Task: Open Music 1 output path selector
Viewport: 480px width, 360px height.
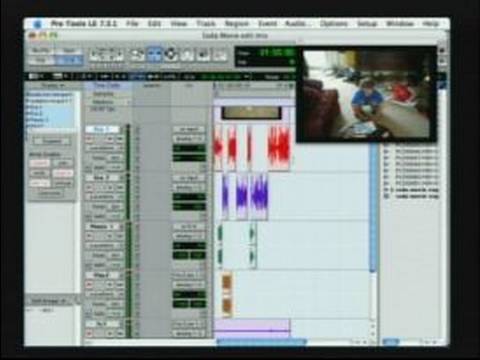Action: click(x=189, y=236)
